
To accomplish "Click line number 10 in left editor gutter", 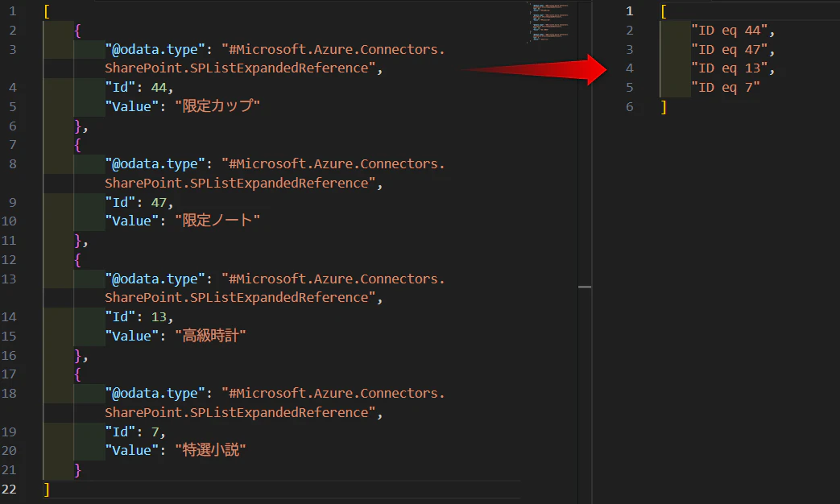I will point(9,221).
